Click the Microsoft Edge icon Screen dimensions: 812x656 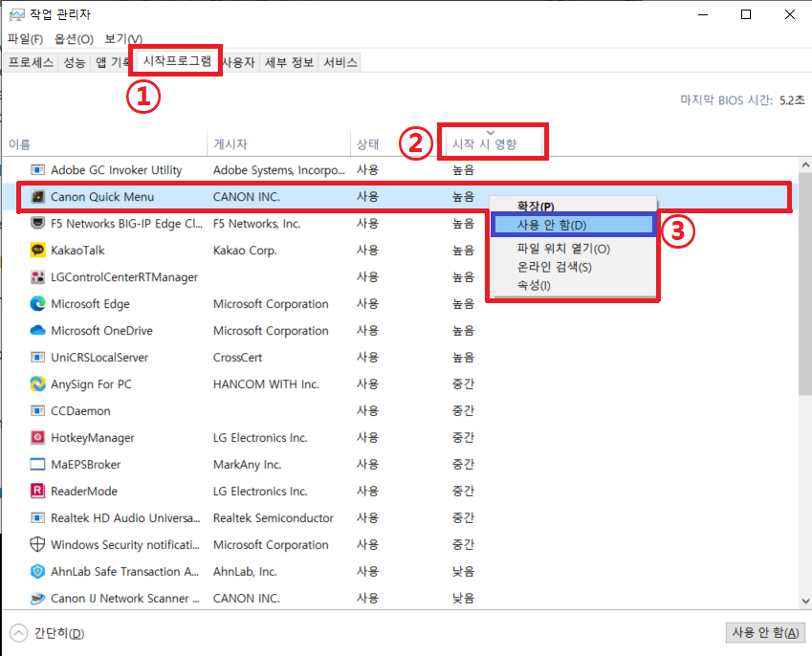point(37,304)
